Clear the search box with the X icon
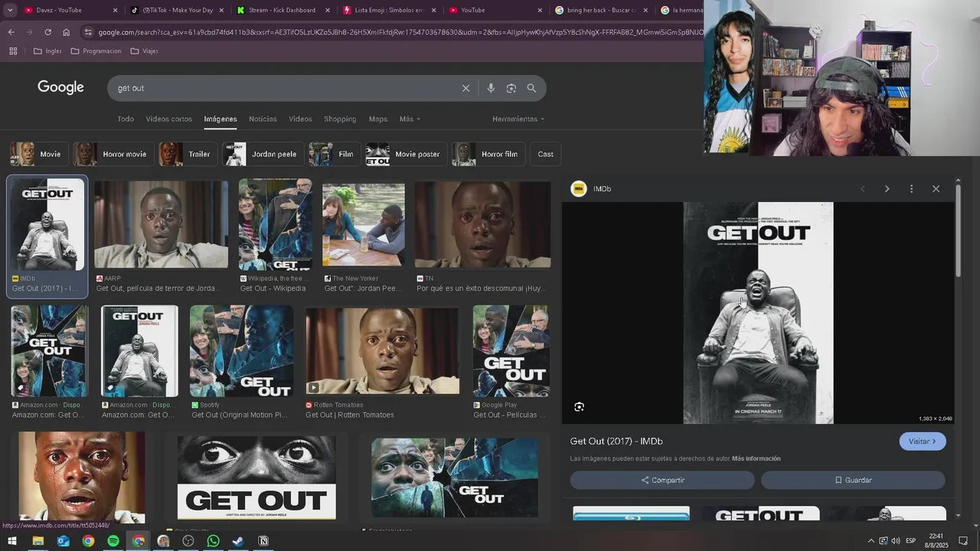Screen dimensions: 980x551 tap(465, 88)
